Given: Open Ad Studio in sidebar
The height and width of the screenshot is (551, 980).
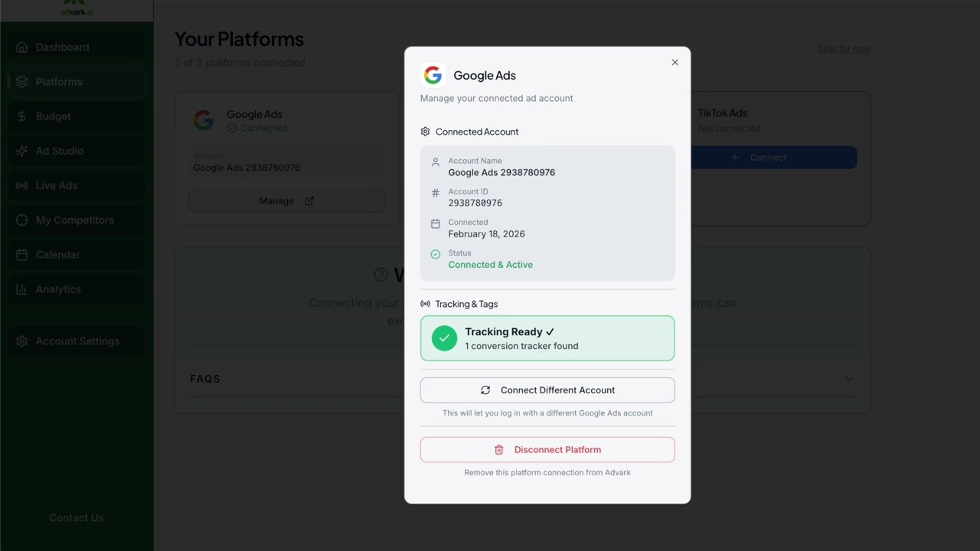Looking at the screenshot, I should point(77,151).
